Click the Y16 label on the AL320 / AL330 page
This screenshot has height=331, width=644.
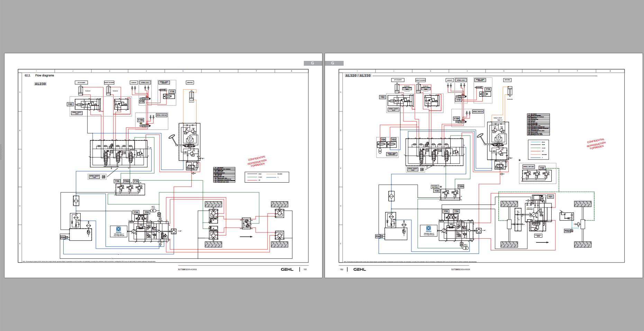point(488,89)
